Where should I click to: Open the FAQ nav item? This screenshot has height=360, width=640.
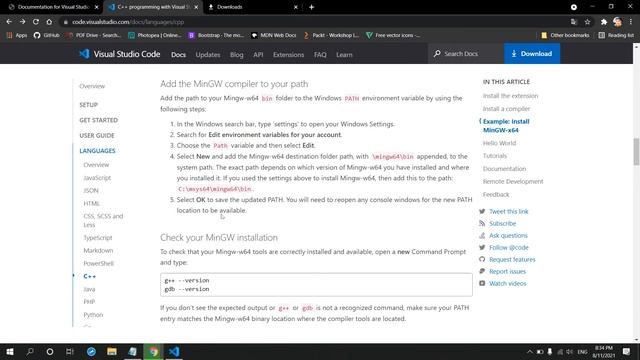click(x=320, y=54)
